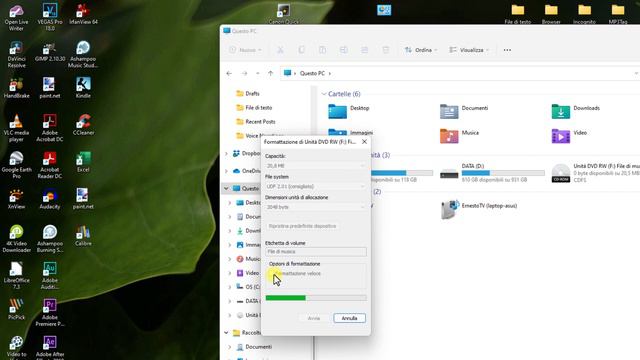Select the Acrobat Reader DC desktop icon
Image resolution: width=640 pixels, height=360 pixels.
(x=50, y=165)
